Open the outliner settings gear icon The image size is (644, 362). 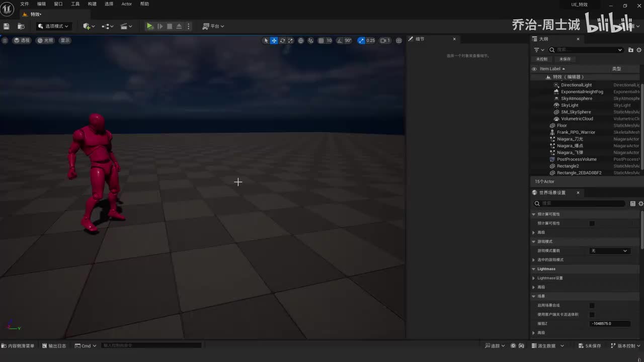[639, 50]
